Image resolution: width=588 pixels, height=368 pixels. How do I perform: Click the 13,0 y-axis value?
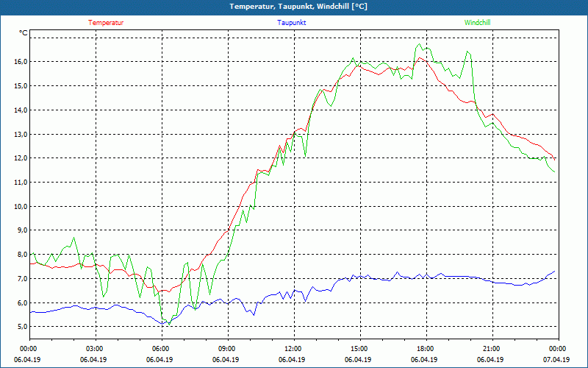21,134
